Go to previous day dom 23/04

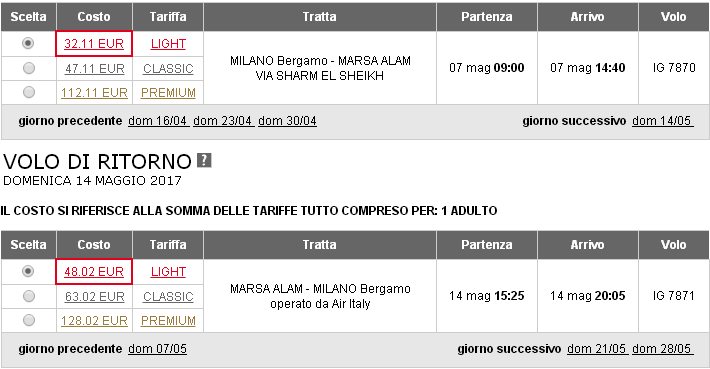pos(223,121)
